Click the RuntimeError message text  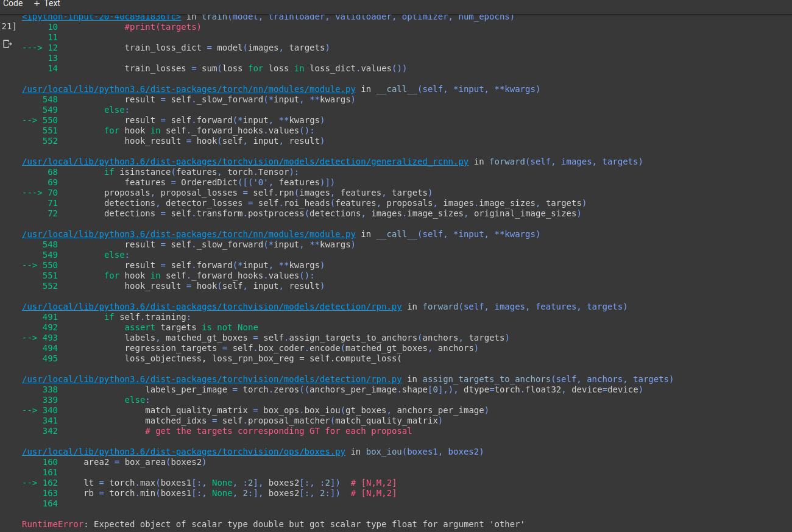273,524
